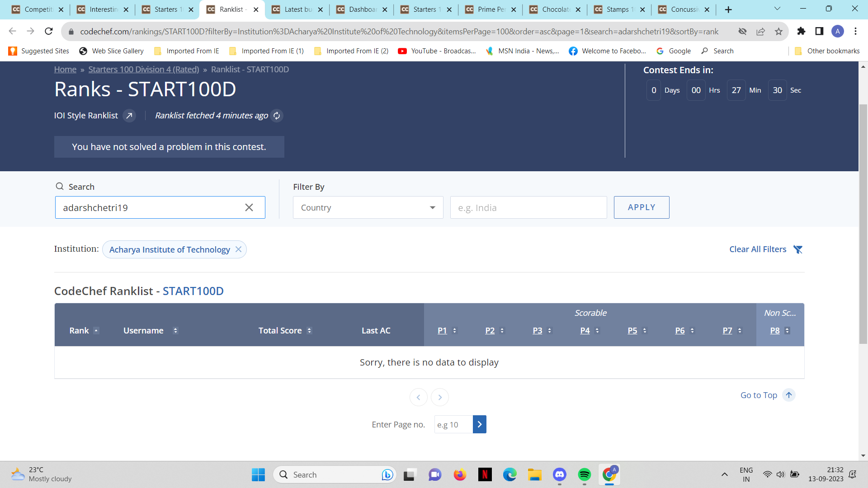Show hidden system tray icons chevron
This screenshot has height=488, width=868.
point(724,474)
